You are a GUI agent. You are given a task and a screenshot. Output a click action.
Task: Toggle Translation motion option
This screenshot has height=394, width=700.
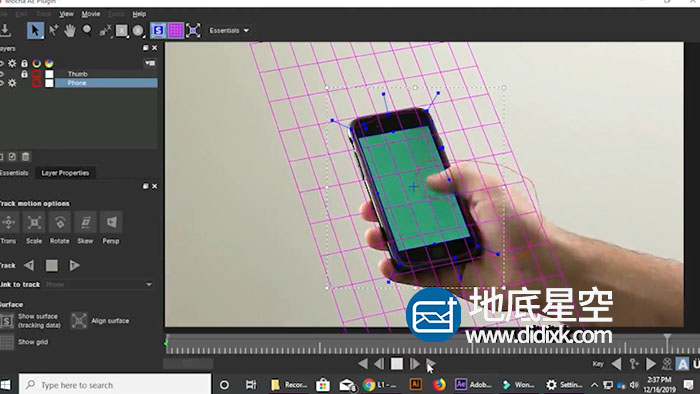[8, 222]
